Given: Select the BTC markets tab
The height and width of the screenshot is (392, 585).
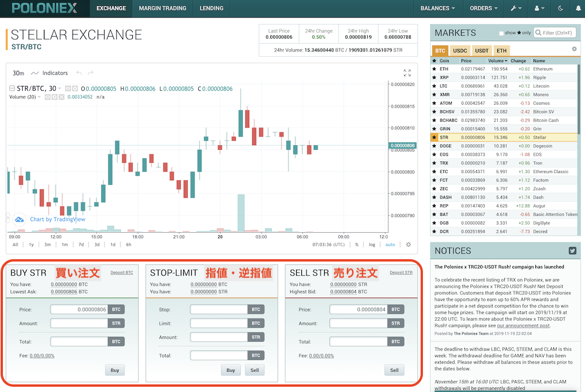Looking at the screenshot, I should coord(440,51).
